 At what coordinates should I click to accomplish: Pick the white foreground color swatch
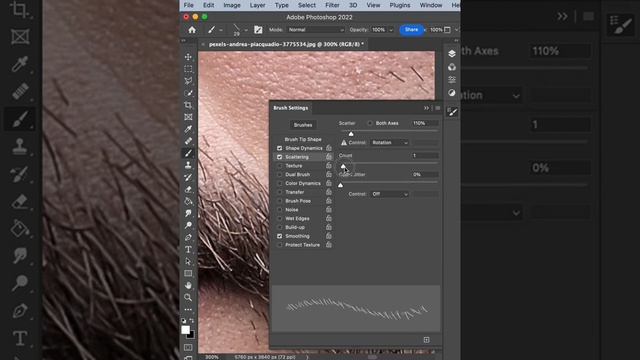186,330
